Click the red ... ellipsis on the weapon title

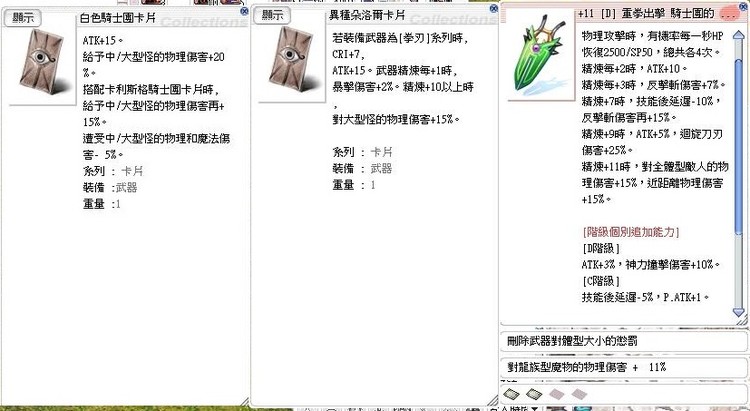coord(729,14)
